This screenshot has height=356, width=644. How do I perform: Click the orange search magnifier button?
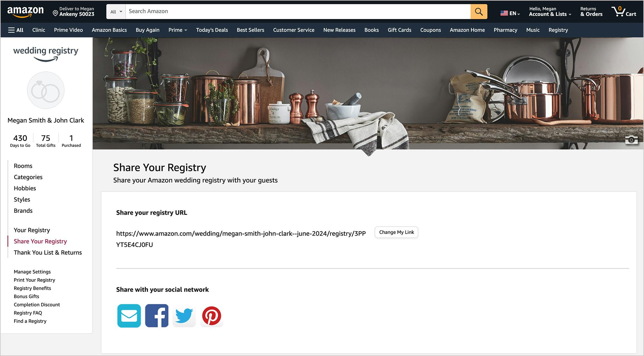(479, 12)
